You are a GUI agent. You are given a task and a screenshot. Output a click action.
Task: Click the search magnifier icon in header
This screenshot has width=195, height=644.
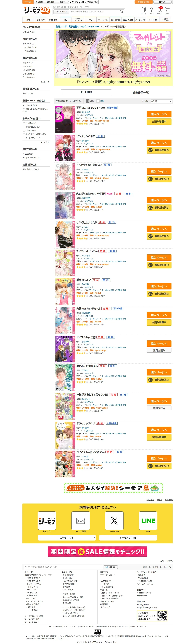(x=122, y=12)
